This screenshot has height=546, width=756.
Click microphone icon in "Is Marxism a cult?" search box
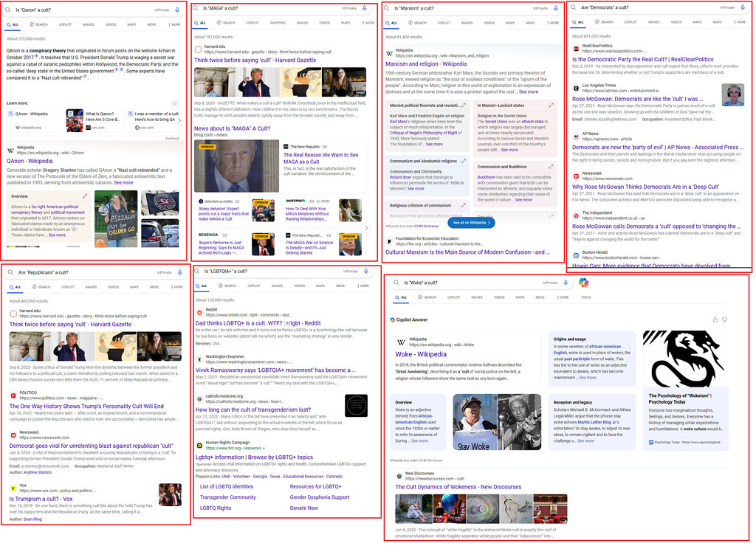pos(555,8)
